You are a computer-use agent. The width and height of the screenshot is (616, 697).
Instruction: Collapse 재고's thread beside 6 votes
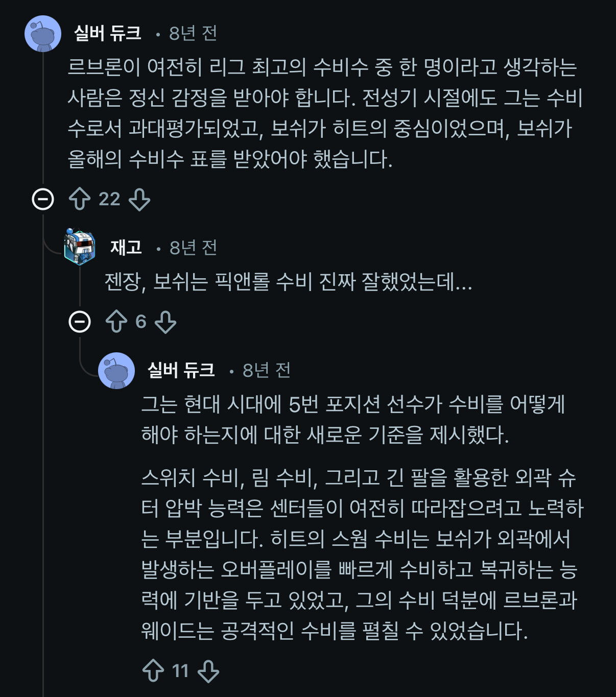[80, 322]
